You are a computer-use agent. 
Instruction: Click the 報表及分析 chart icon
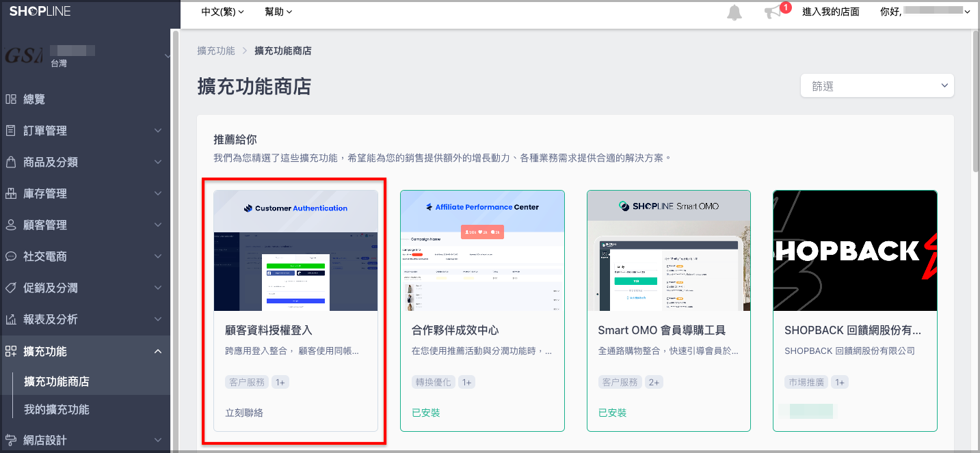(x=11, y=319)
